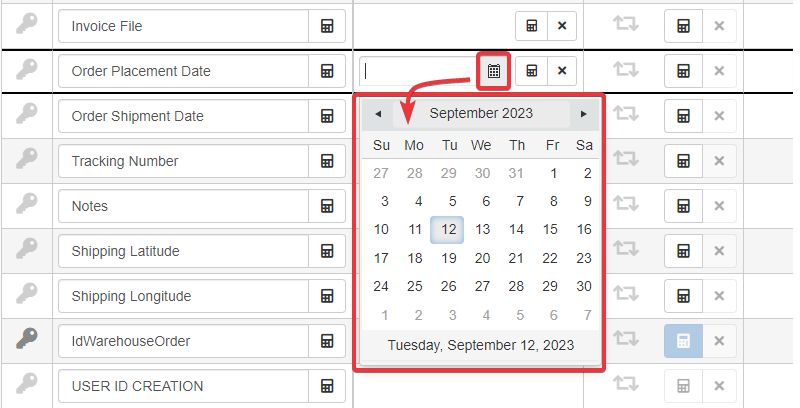This screenshot has height=408, width=800.
Task: Click the swap arrows icon in Notes row
Action: [626, 206]
